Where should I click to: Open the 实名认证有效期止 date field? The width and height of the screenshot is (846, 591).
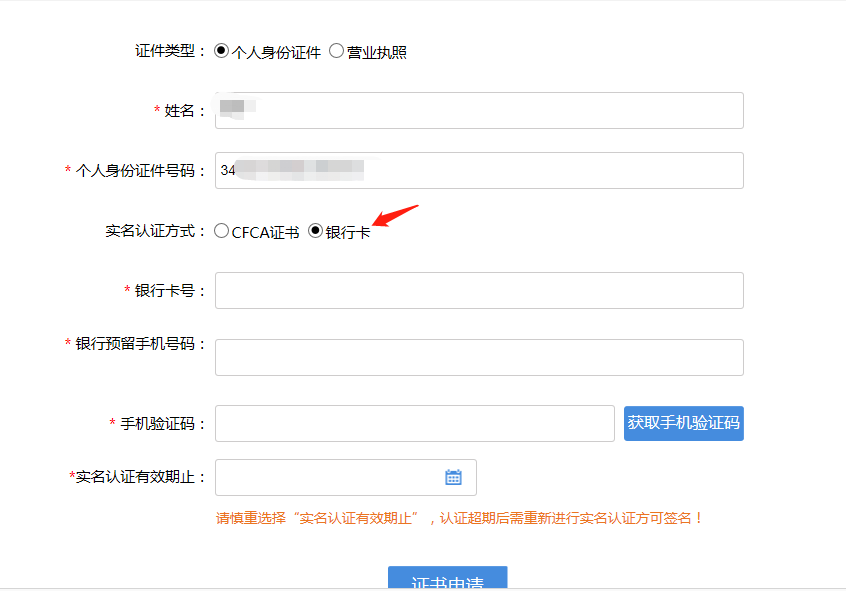[x=330, y=477]
